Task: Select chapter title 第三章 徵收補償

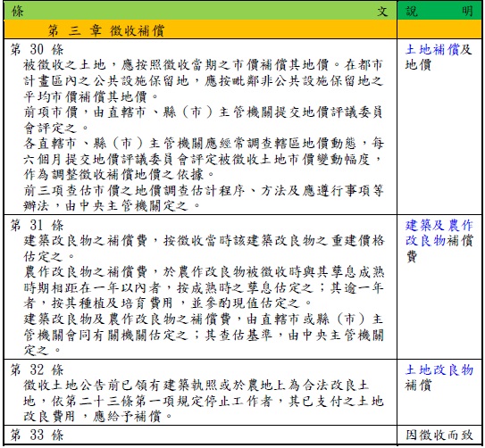Action: [x=106, y=30]
